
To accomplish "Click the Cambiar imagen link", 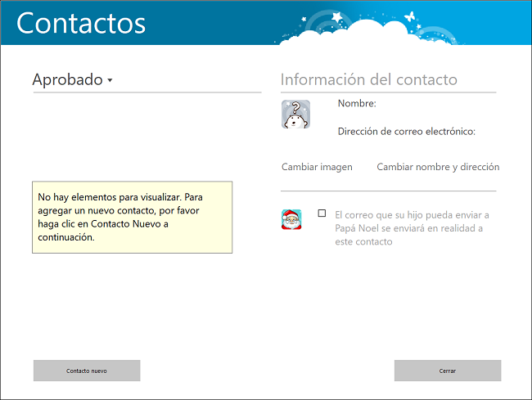I will coord(317,167).
